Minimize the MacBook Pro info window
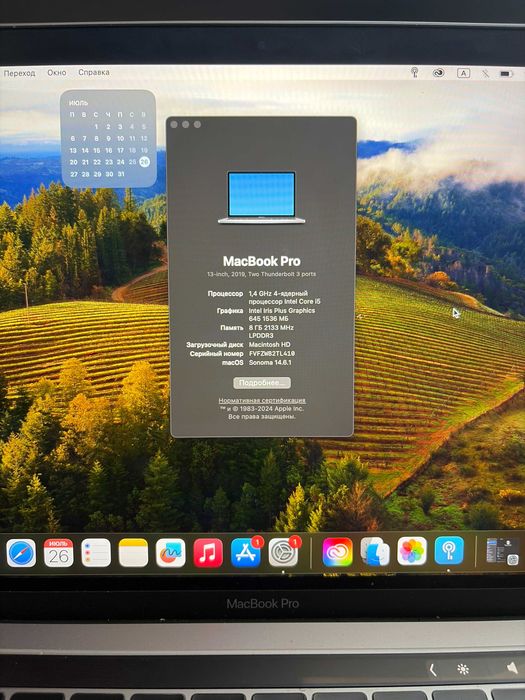 [186, 125]
